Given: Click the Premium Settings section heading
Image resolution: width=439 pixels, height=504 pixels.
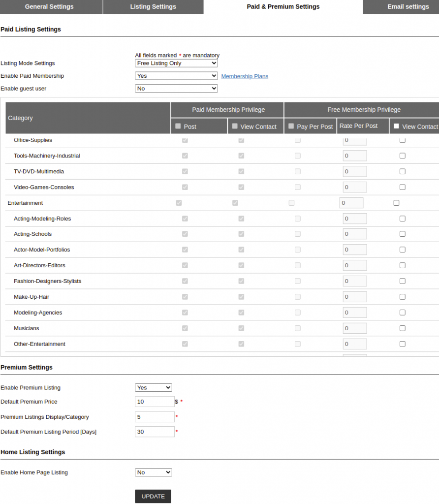Looking at the screenshot, I should coord(27,367).
